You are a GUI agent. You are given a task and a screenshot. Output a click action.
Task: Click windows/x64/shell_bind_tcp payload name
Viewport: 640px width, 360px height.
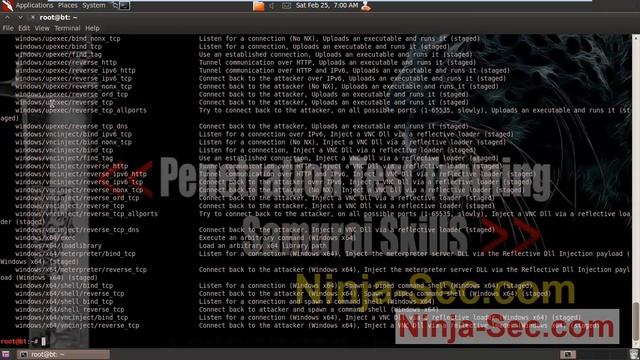(x=64, y=302)
